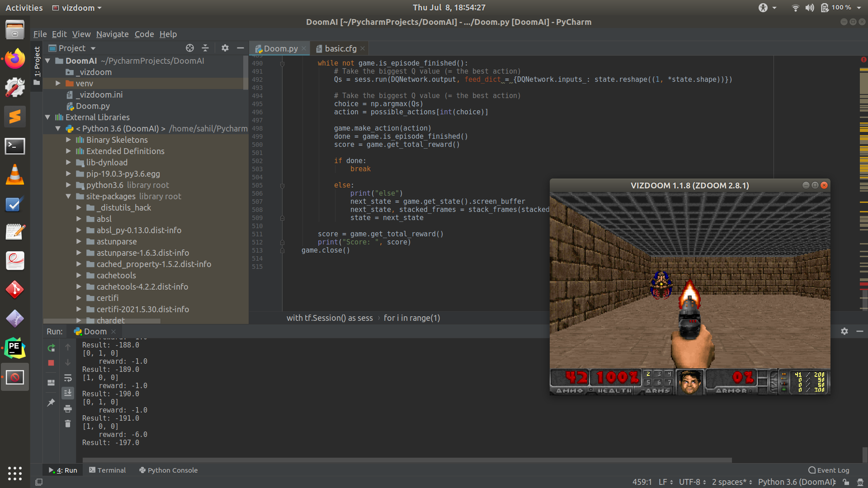This screenshot has width=868, height=488.
Task: Rerun the Doom run configuration
Action: 51,347
